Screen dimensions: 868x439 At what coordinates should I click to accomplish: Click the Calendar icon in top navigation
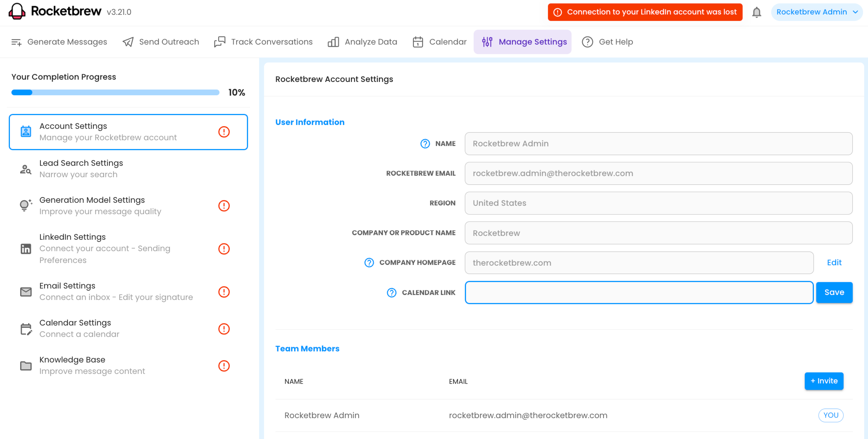418,42
